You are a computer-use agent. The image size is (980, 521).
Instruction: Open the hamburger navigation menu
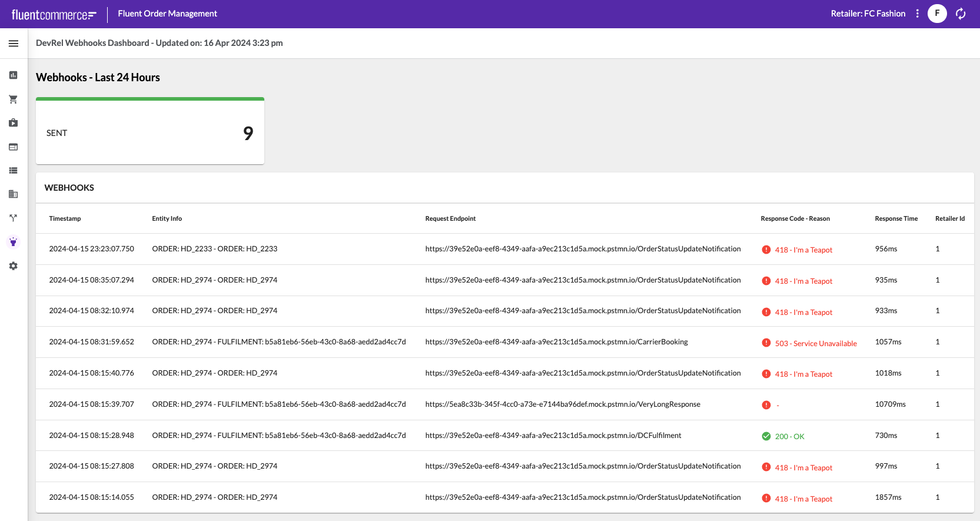(x=14, y=44)
